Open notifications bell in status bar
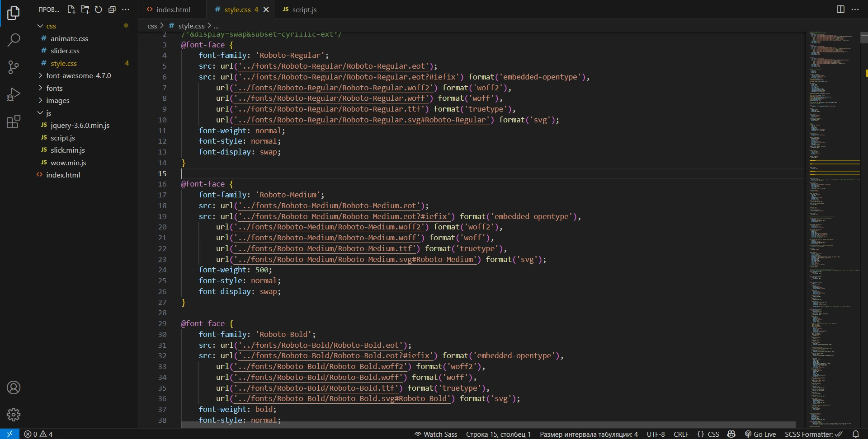 tap(855, 434)
